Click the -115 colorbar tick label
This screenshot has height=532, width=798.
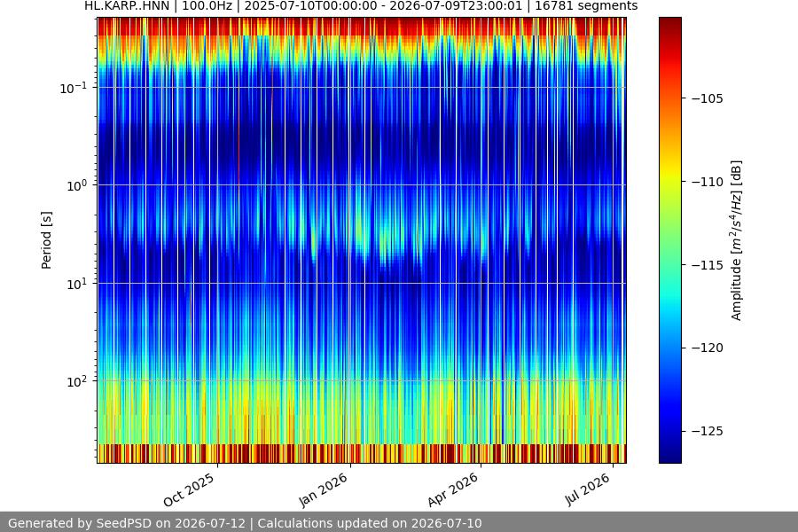tap(708, 265)
